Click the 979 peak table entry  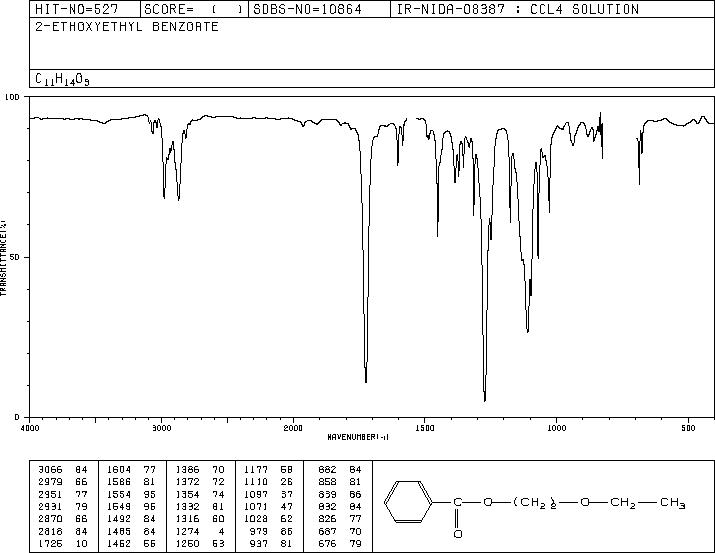click(x=272, y=531)
